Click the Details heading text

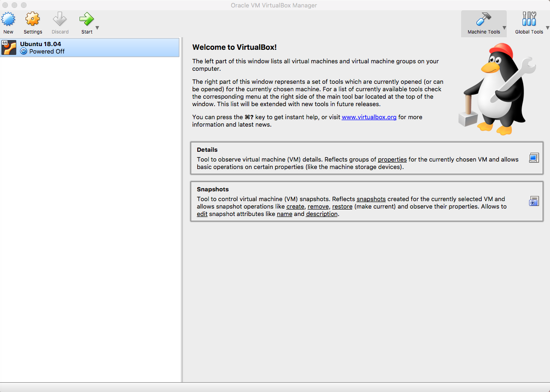point(207,149)
